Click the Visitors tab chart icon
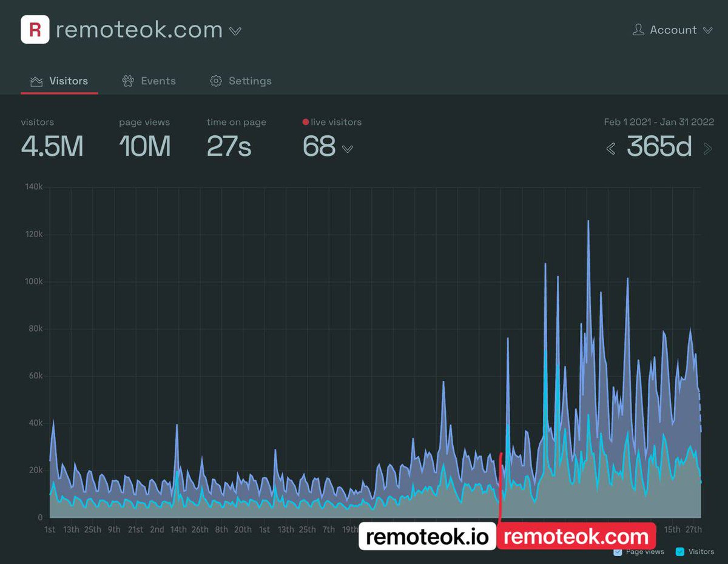The image size is (728, 564). 36,81
